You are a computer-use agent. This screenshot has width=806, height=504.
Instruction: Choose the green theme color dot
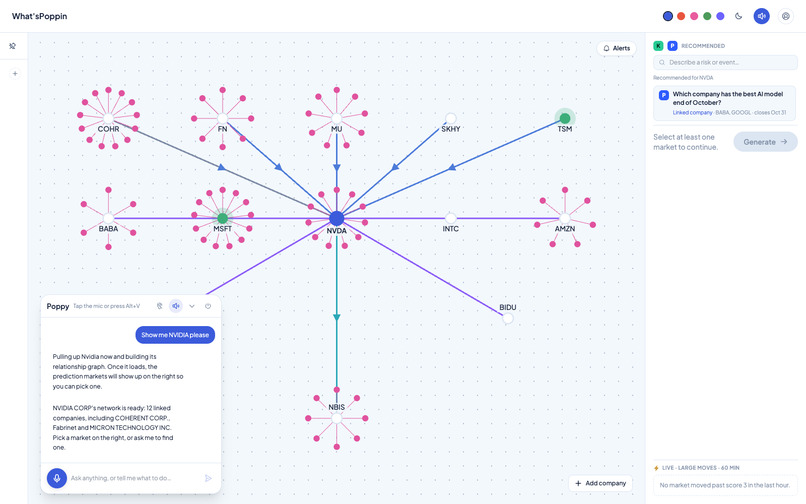click(x=707, y=16)
